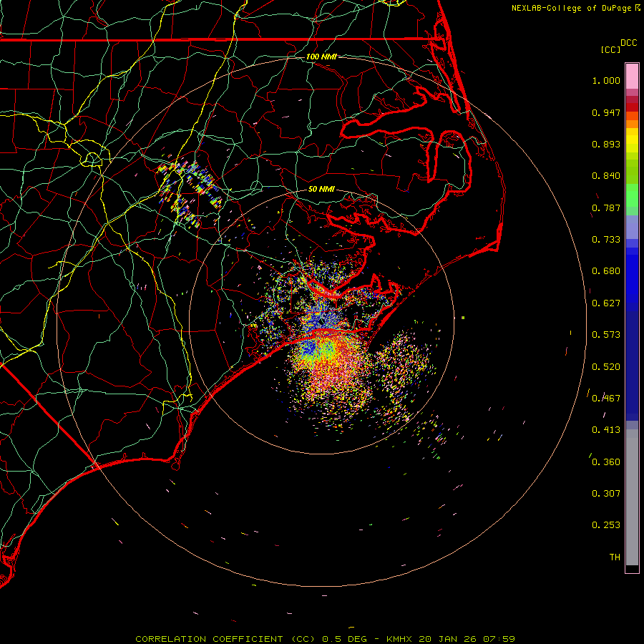Click the 100 NMI range ring label

click(x=321, y=57)
